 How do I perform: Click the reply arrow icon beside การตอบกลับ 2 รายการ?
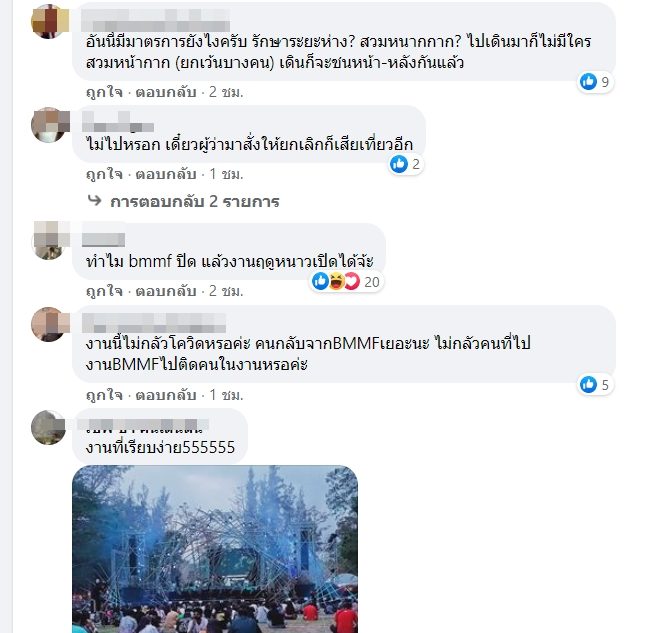click(94, 200)
